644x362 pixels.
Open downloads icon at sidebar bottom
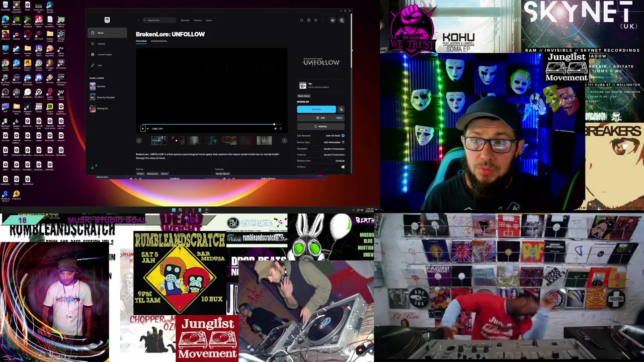(x=92, y=167)
